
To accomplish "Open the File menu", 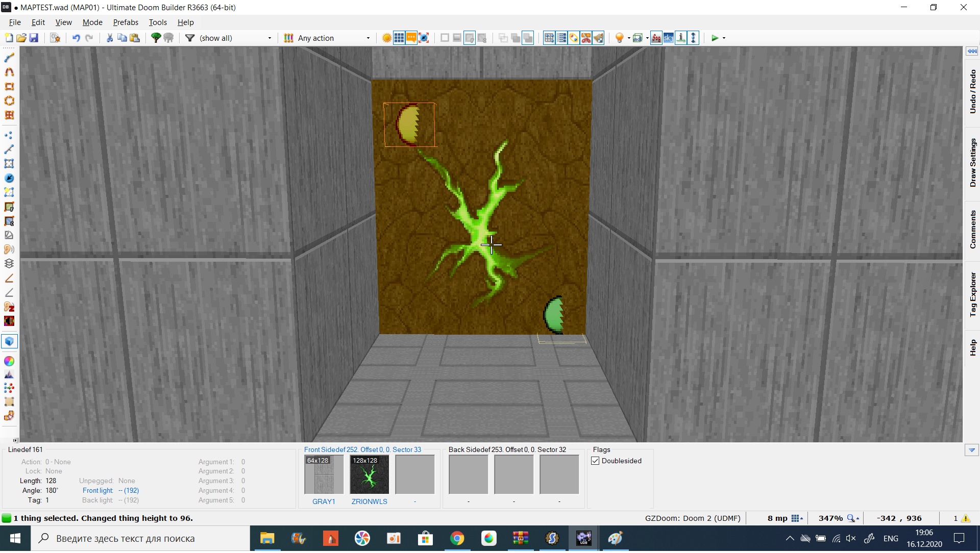I will (x=15, y=22).
